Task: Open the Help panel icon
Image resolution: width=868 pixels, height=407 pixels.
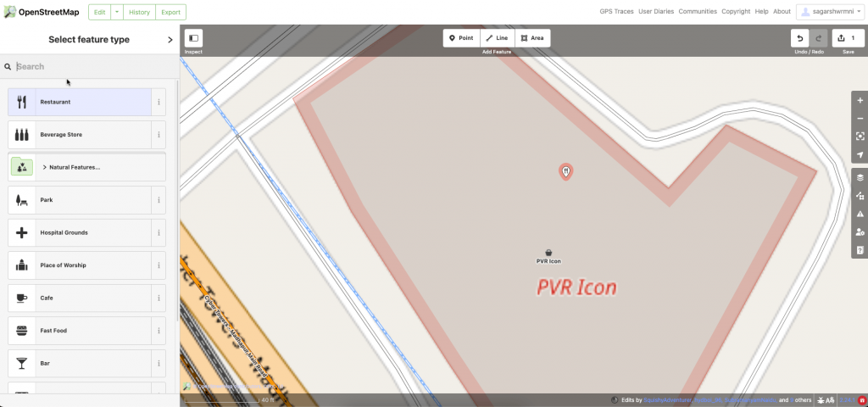Action: pos(860,250)
